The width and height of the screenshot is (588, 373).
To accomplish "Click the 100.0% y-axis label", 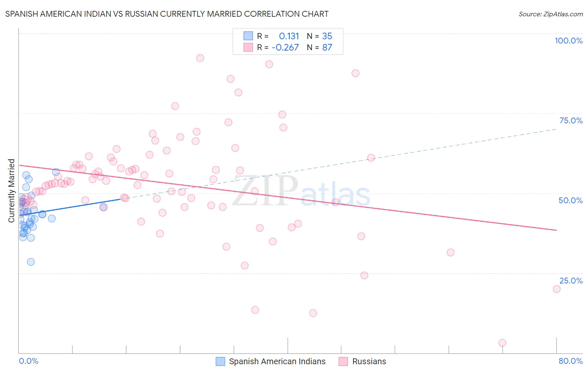I will [x=568, y=41].
